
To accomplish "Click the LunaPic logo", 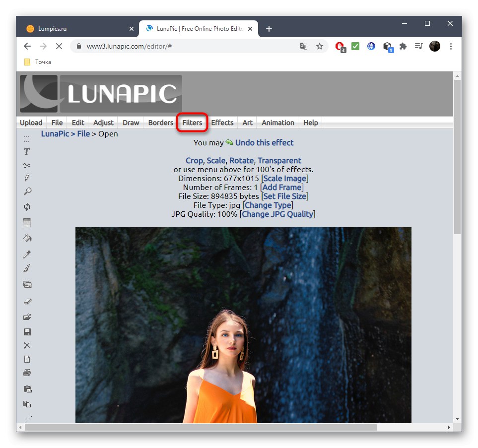I will pyautogui.click(x=101, y=94).
